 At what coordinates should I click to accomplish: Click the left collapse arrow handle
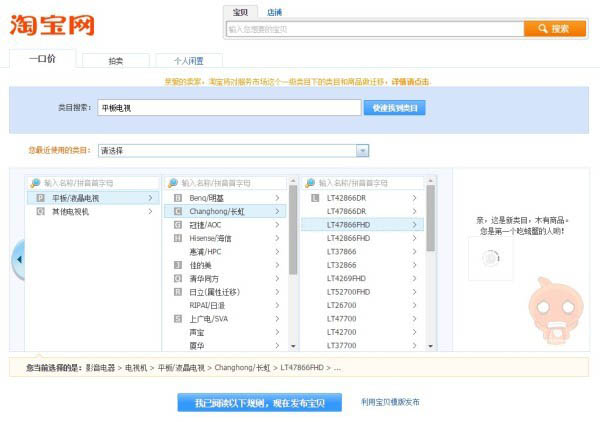coord(18,261)
